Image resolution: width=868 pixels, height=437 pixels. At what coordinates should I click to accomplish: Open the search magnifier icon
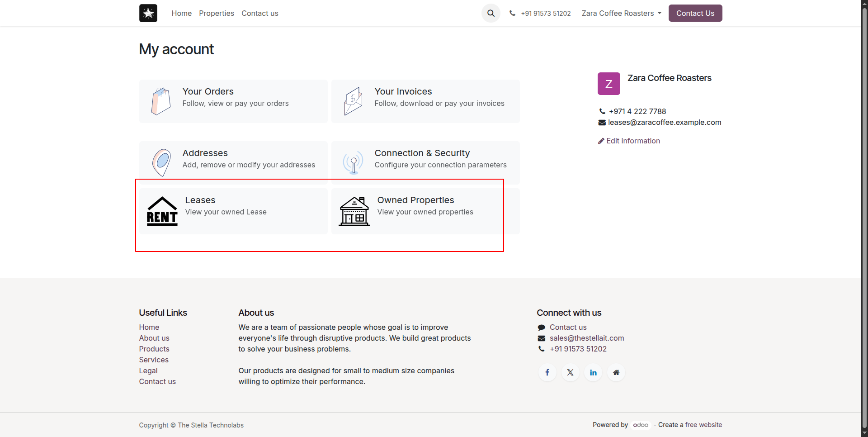[x=491, y=13]
